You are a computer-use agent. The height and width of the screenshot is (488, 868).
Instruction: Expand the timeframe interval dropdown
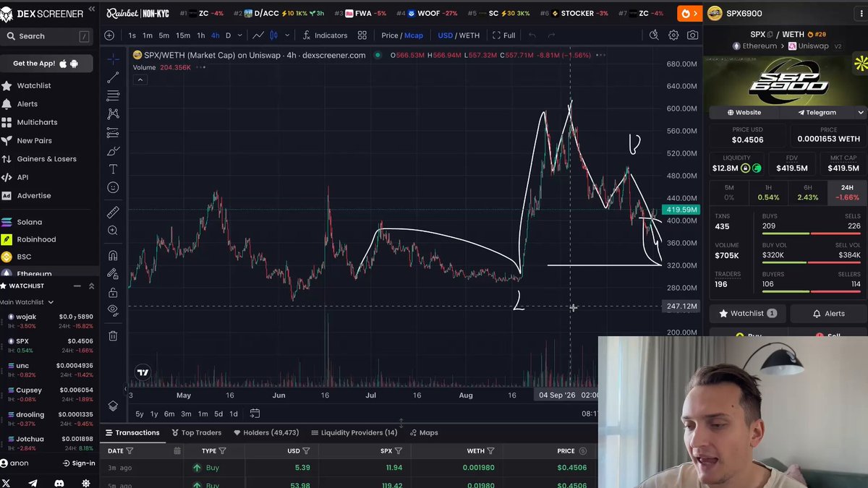tap(241, 35)
